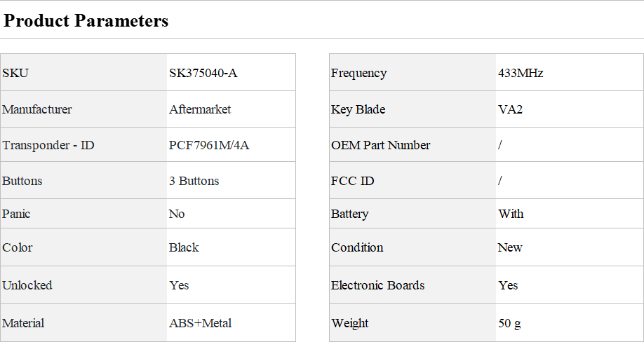Screen dimensions: 644x342
Task: Click the Product Parameters heading
Action: pos(86,20)
